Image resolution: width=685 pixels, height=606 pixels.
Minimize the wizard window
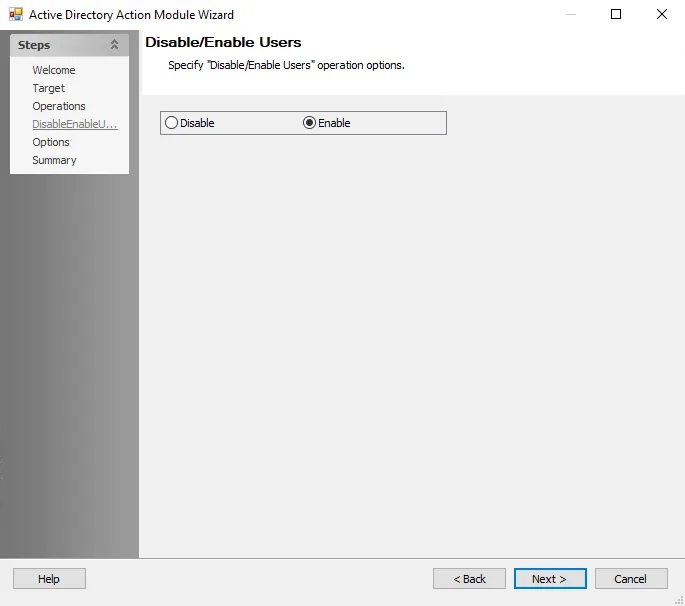pyautogui.click(x=571, y=14)
